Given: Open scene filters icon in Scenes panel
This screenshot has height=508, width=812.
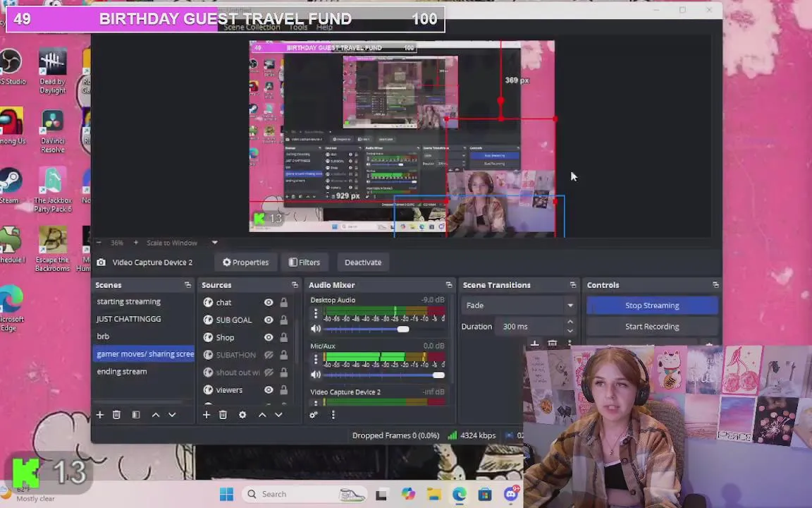Looking at the screenshot, I should click(135, 415).
